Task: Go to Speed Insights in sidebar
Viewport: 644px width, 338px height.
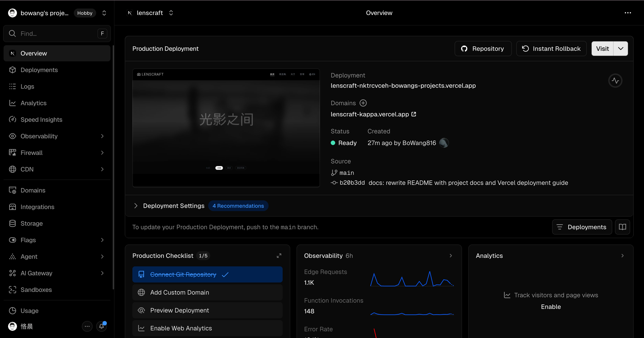Action: (x=41, y=120)
